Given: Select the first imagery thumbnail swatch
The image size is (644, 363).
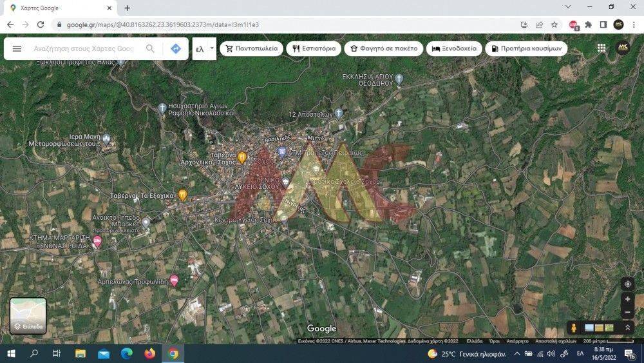Looking at the screenshot, I should click(589, 328).
